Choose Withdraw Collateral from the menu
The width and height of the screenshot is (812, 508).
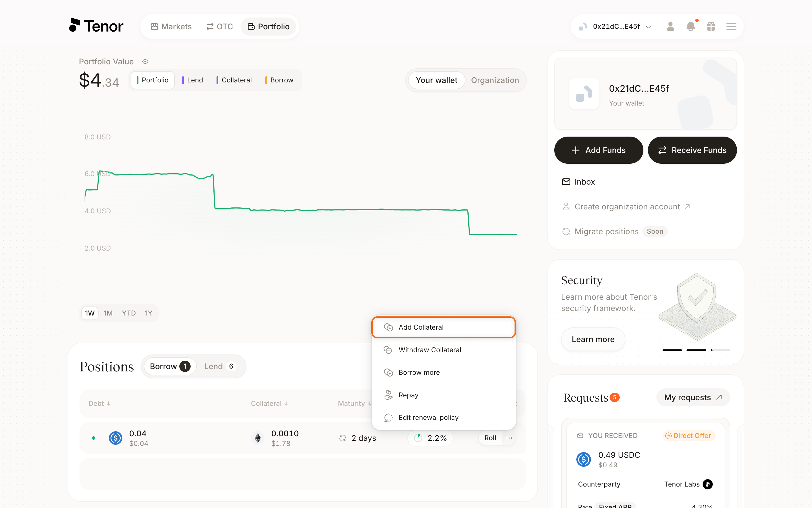pyautogui.click(x=443, y=350)
